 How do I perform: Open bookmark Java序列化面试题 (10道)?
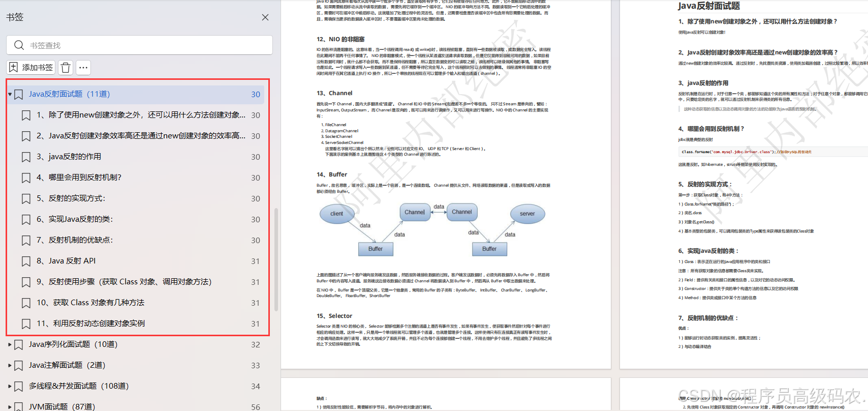point(73,344)
